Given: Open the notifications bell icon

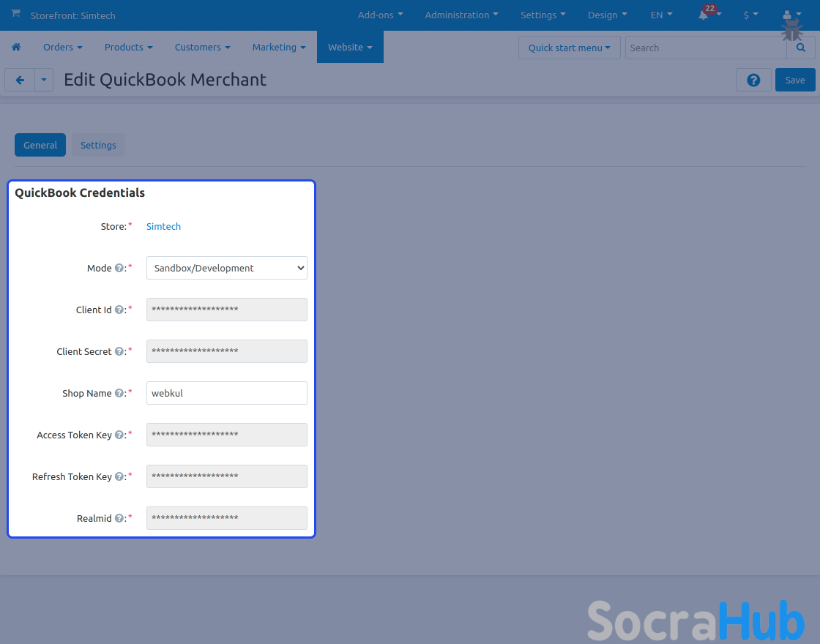Looking at the screenshot, I should point(704,15).
